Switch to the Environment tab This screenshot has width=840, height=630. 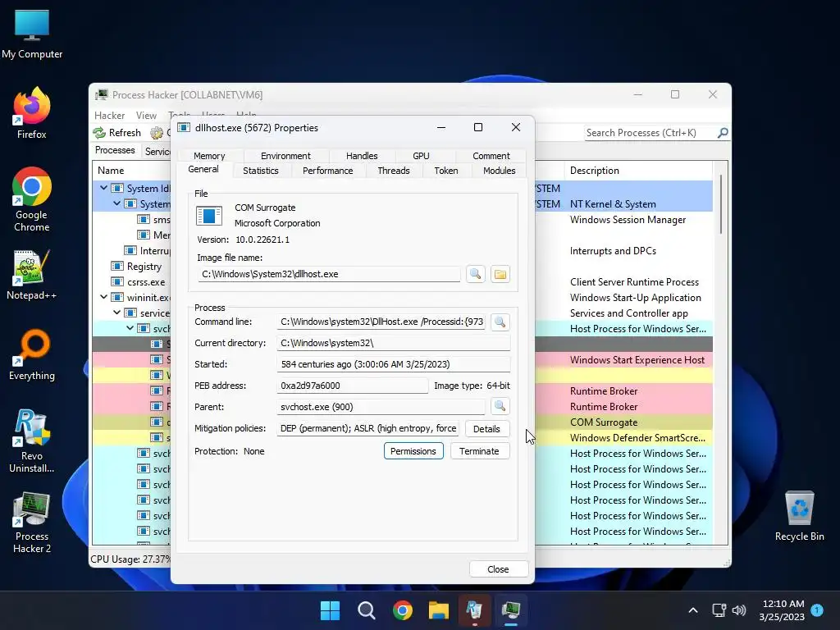(285, 156)
